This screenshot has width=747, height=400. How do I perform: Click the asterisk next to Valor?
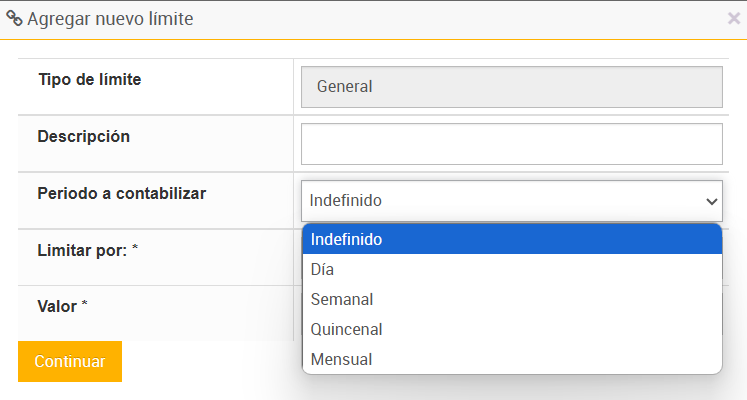[x=85, y=305]
